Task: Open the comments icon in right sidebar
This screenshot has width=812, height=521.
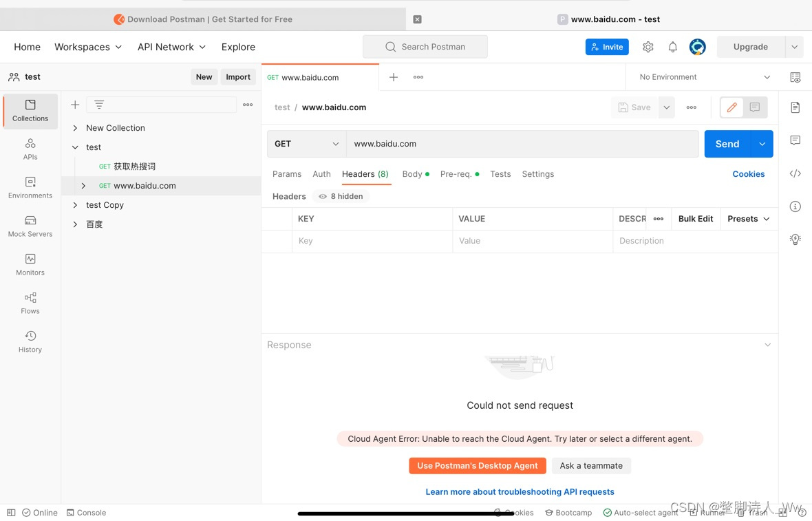Action: [x=795, y=140]
